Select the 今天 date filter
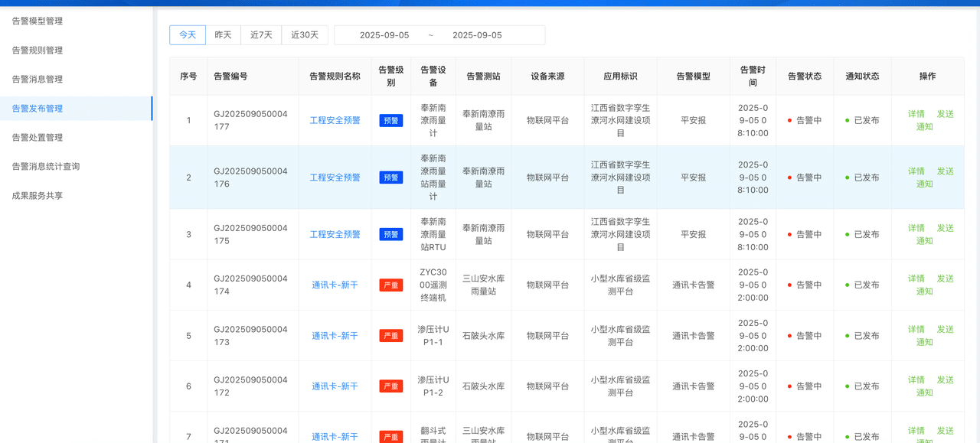Image resolution: width=980 pixels, height=443 pixels. tap(188, 35)
